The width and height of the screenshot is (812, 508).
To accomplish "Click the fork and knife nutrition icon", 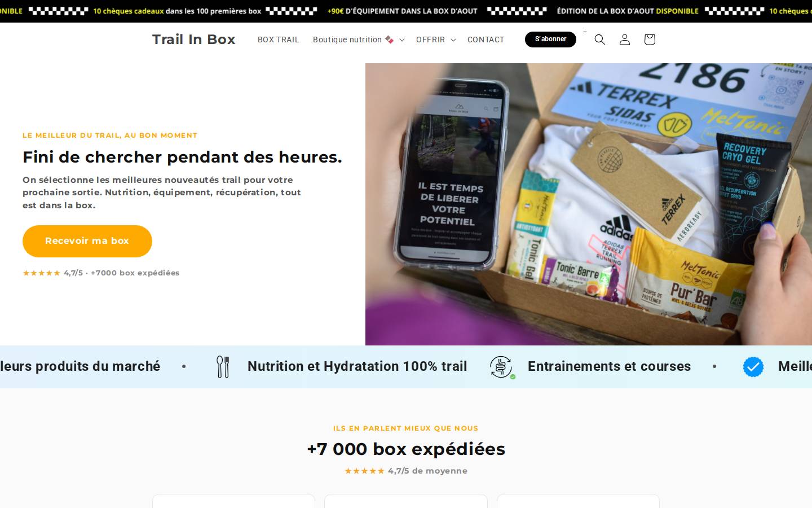I will pos(223,367).
